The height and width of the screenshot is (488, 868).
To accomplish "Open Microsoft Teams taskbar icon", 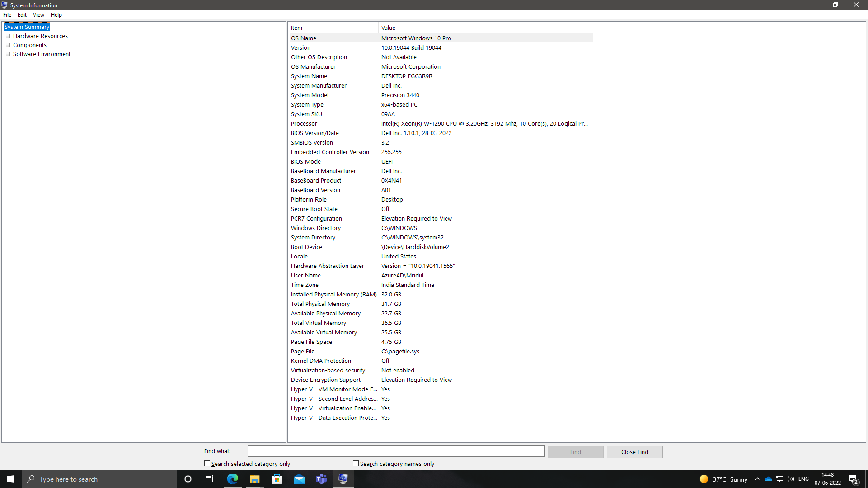I will (x=321, y=479).
